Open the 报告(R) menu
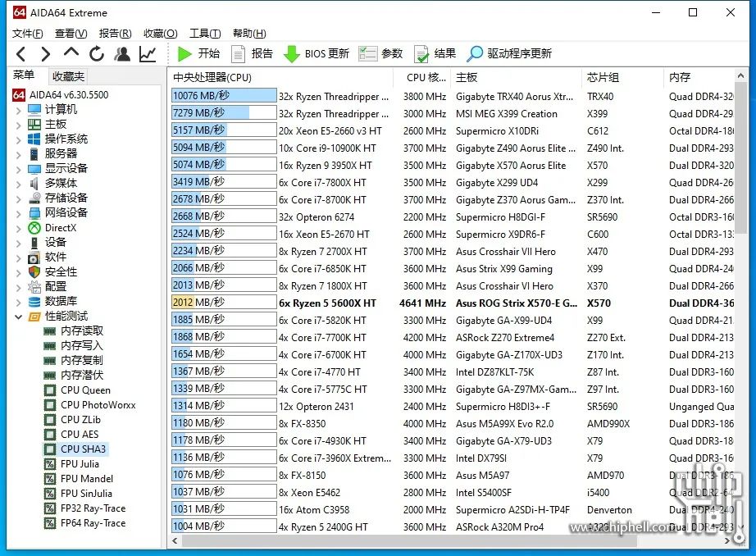 pos(116,34)
